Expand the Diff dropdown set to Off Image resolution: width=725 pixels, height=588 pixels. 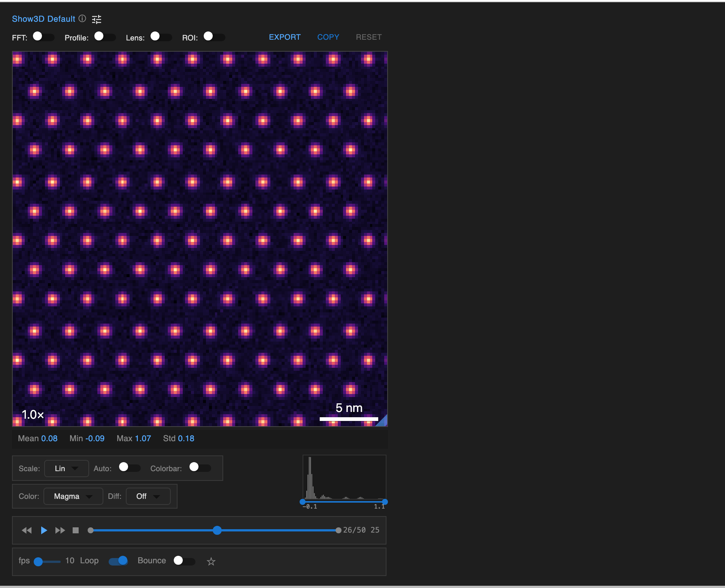[148, 496]
